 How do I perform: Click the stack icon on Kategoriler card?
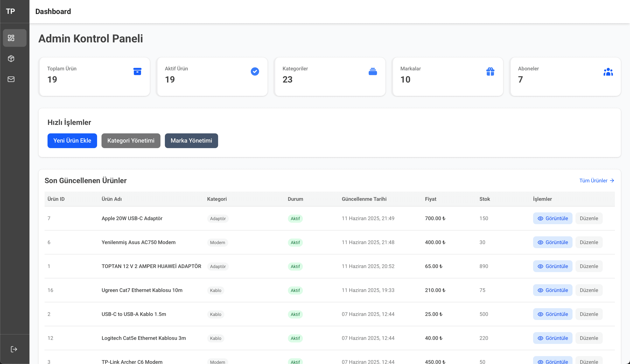click(x=372, y=71)
